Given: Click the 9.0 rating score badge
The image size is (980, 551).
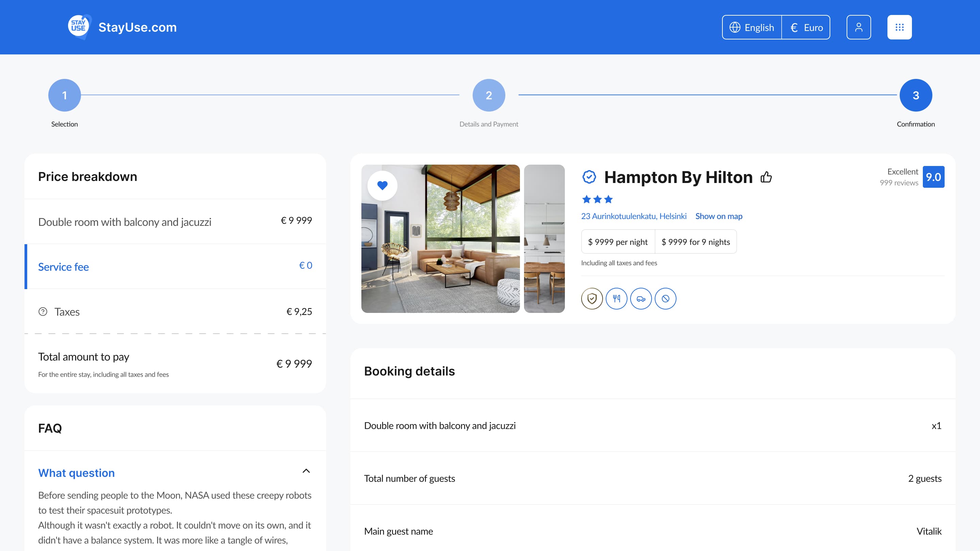Looking at the screenshot, I should tap(933, 177).
